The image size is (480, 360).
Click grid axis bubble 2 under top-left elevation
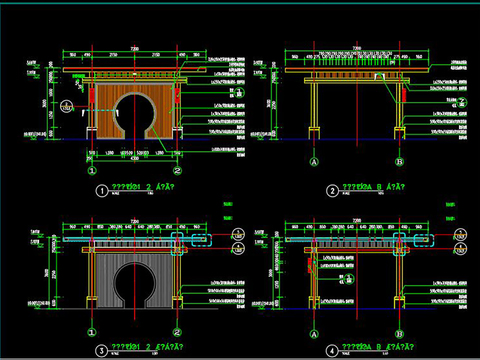tap(177, 171)
